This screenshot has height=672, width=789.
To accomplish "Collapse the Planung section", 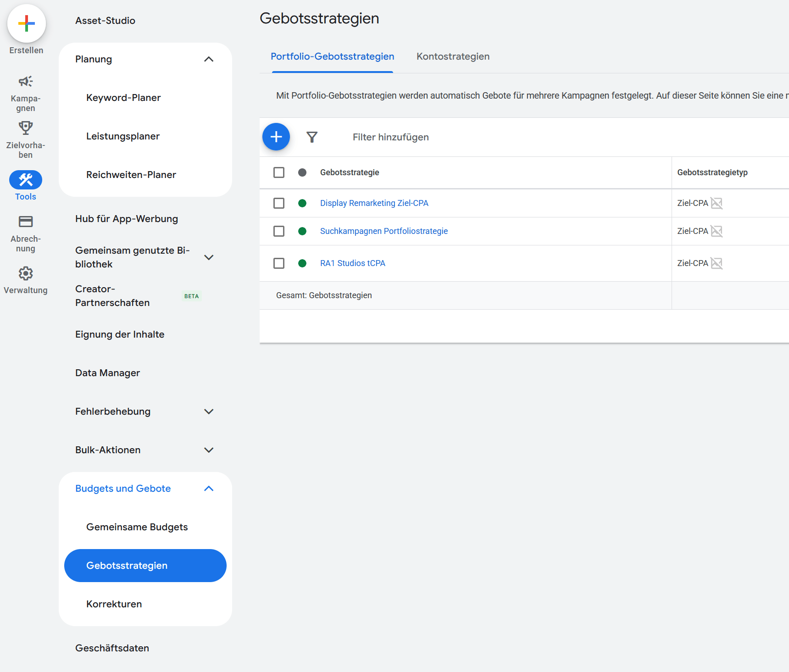I will pyautogui.click(x=209, y=59).
